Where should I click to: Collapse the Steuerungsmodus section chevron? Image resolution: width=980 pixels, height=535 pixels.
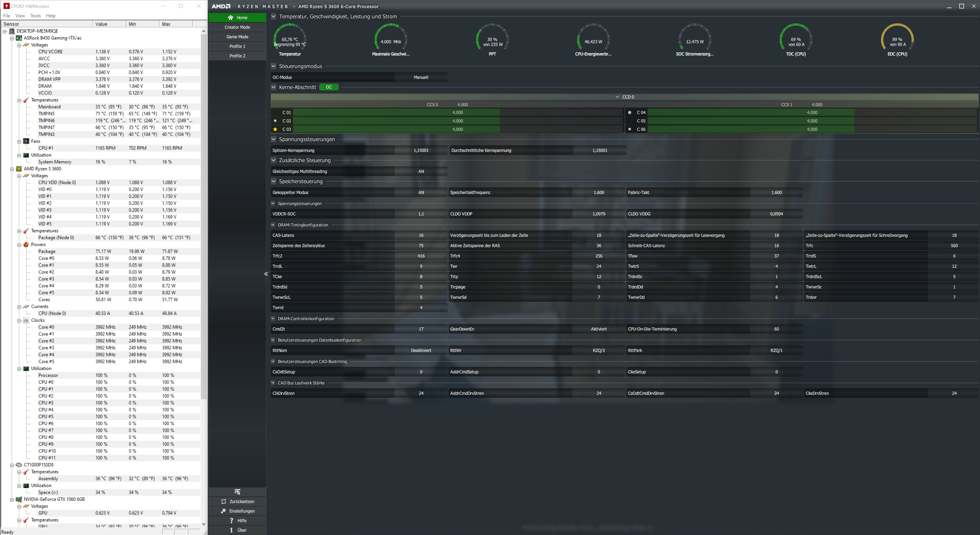[273, 66]
